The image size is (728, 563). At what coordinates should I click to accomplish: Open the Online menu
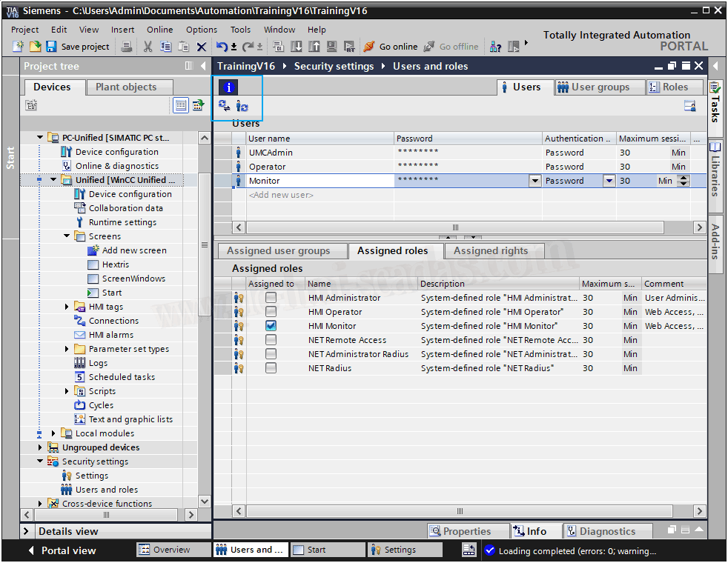click(x=159, y=30)
